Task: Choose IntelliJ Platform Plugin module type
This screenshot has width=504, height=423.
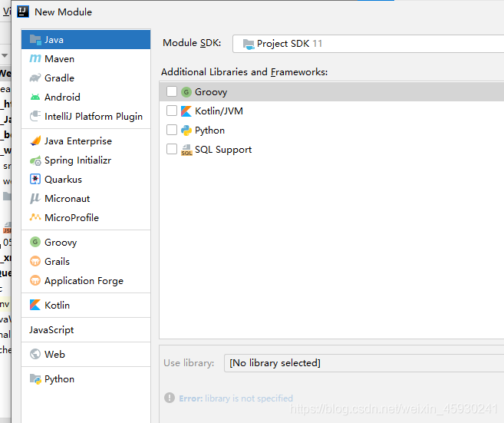Action: pos(93,117)
